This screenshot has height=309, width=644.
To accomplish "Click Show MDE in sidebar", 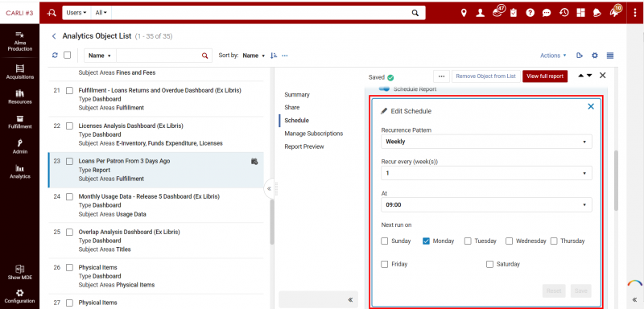I will click(19, 273).
